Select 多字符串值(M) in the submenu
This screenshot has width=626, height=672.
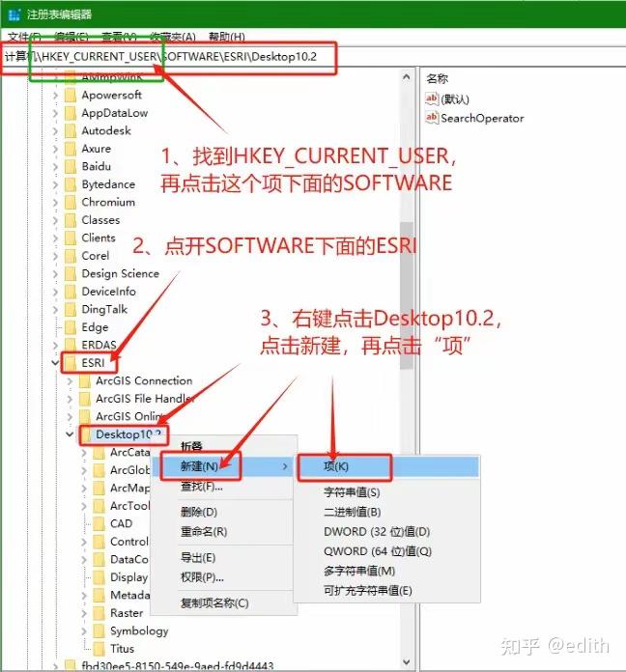coord(387,571)
